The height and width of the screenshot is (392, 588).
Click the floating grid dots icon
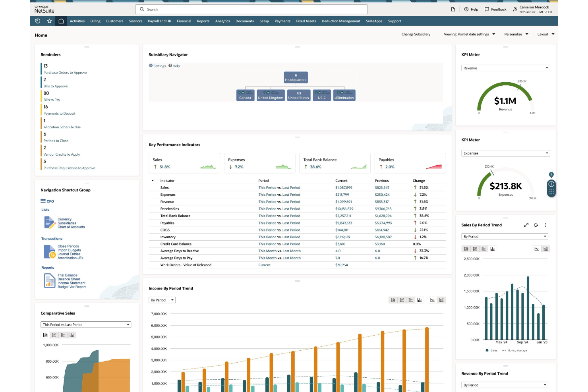(x=551, y=192)
